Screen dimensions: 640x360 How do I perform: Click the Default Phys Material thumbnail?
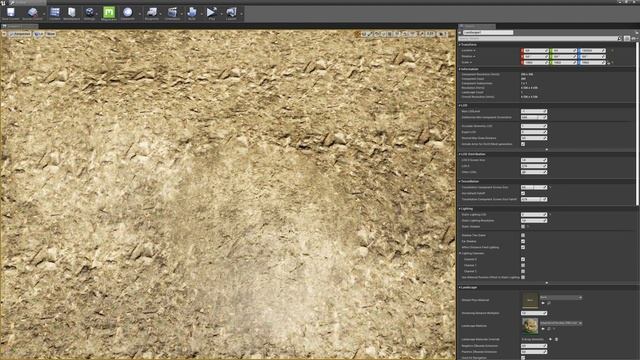pos(530,300)
